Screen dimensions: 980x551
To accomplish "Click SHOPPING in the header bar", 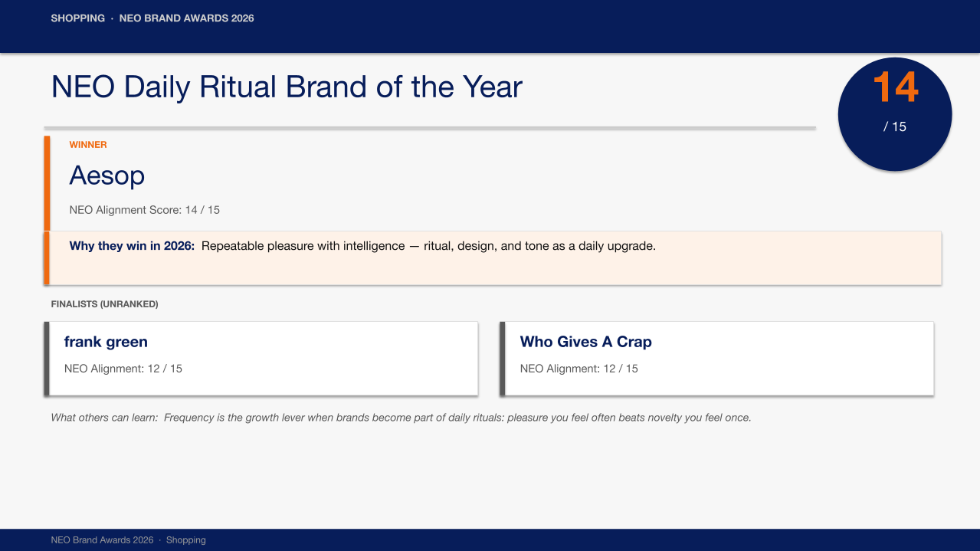I will click(x=78, y=18).
